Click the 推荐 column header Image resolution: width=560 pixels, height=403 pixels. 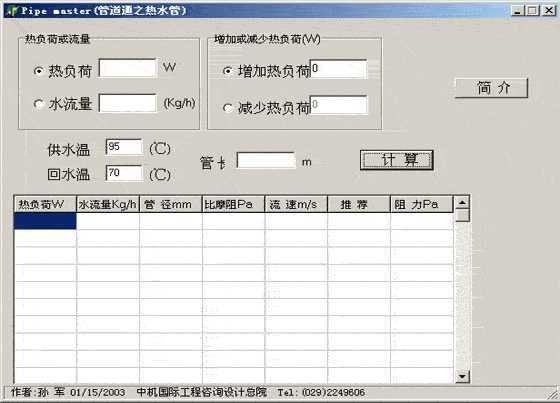359,204
